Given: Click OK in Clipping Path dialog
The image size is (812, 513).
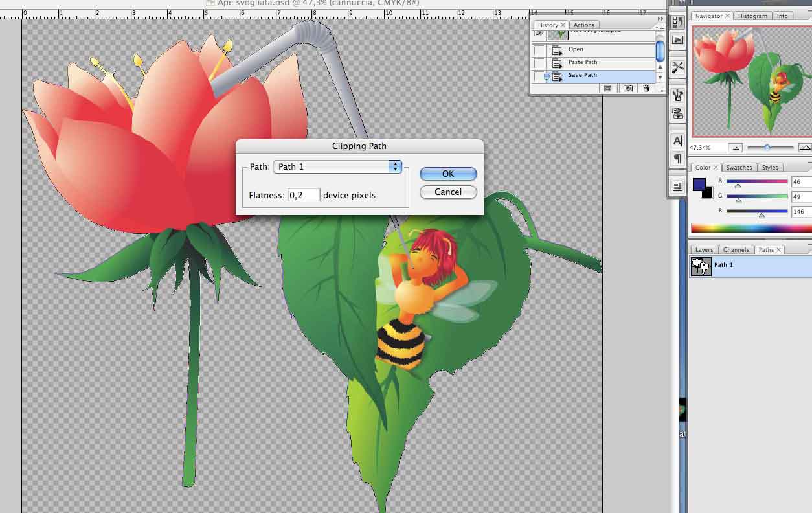Looking at the screenshot, I should point(448,174).
